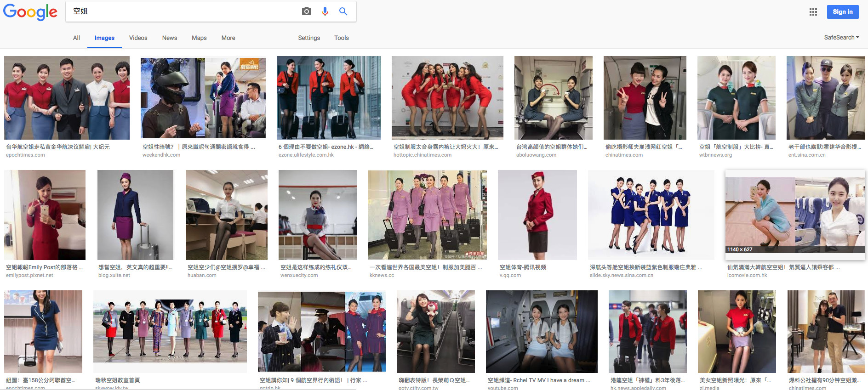Click into the search query field
This screenshot has width=868, height=390.
point(184,11)
